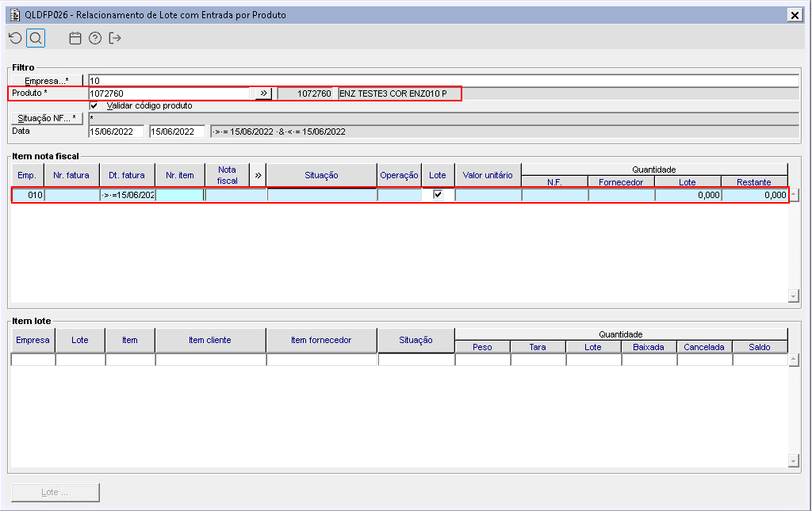Click the Situação header in Item nota fiscal

click(322, 175)
